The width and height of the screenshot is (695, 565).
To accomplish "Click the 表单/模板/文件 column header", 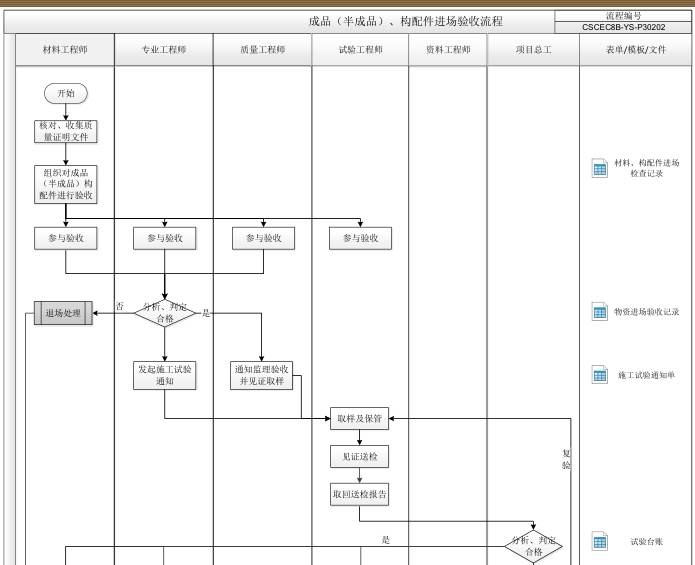I will (x=636, y=49).
